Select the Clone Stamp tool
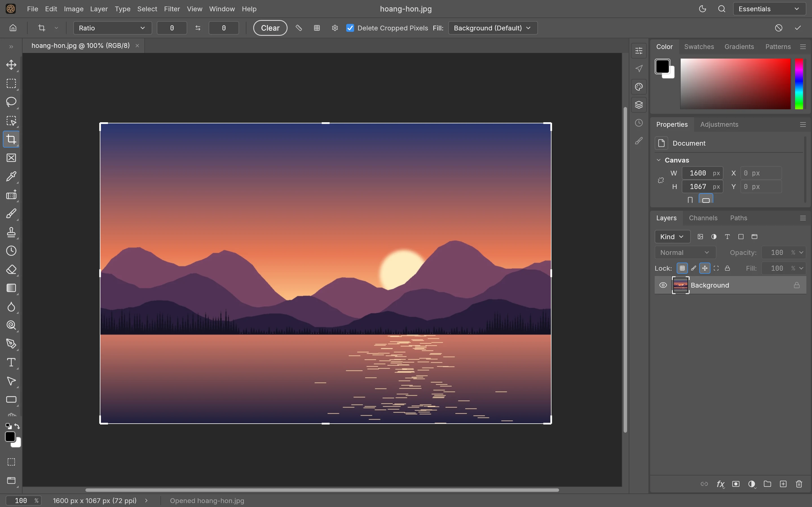812x507 pixels. pyautogui.click(x=11, y=232)
